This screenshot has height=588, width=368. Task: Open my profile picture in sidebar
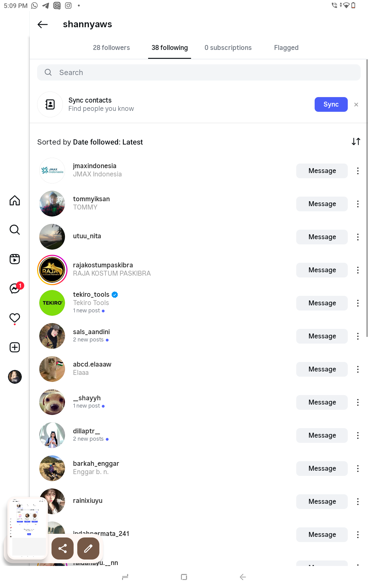click(15, 377)
